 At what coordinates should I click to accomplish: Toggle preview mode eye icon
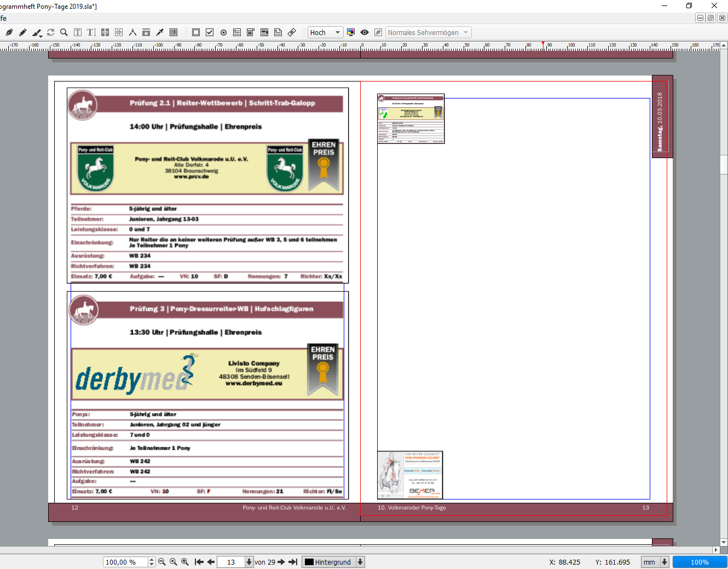point(365,33)
